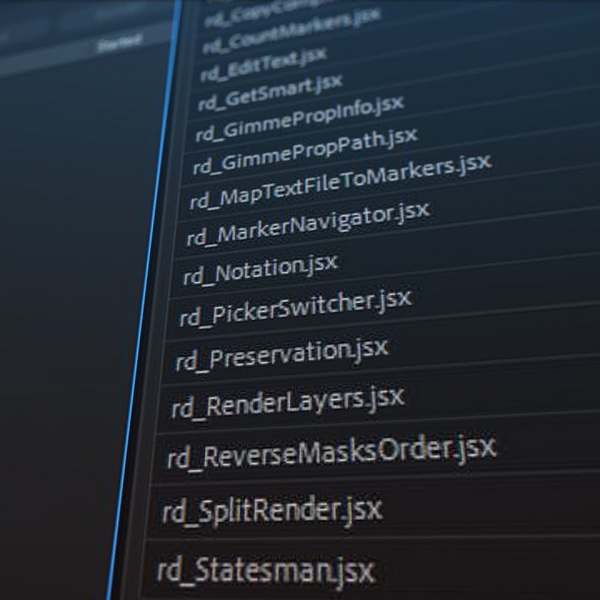Click rd_Notation.jsx in the list

point(260,270)
